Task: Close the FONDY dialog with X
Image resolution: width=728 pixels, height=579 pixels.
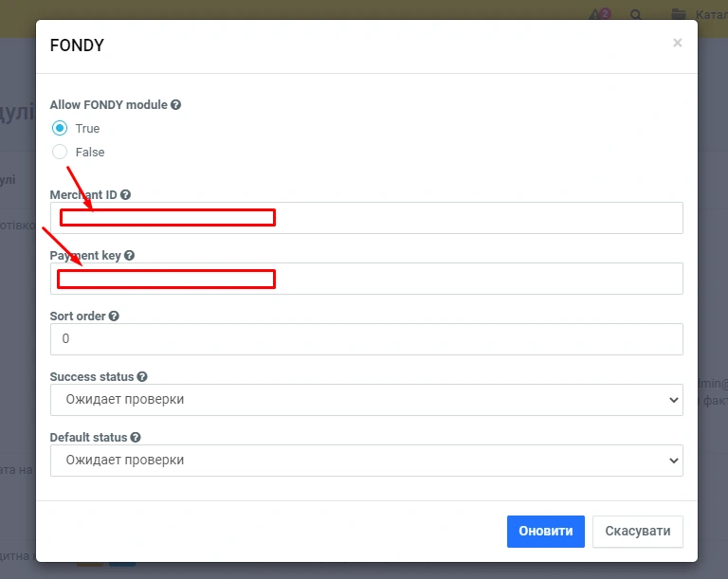Action: [677, 43]
